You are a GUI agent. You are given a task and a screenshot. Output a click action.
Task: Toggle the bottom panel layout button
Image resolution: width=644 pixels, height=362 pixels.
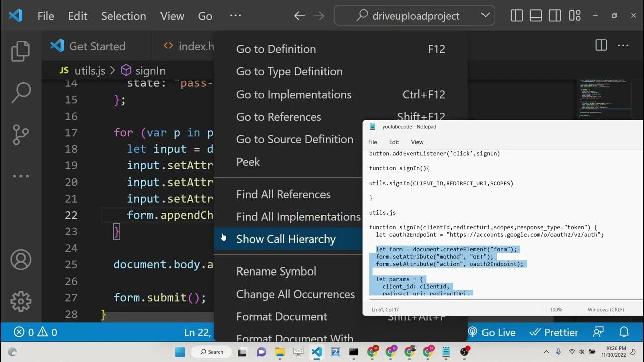coord(536,16)
